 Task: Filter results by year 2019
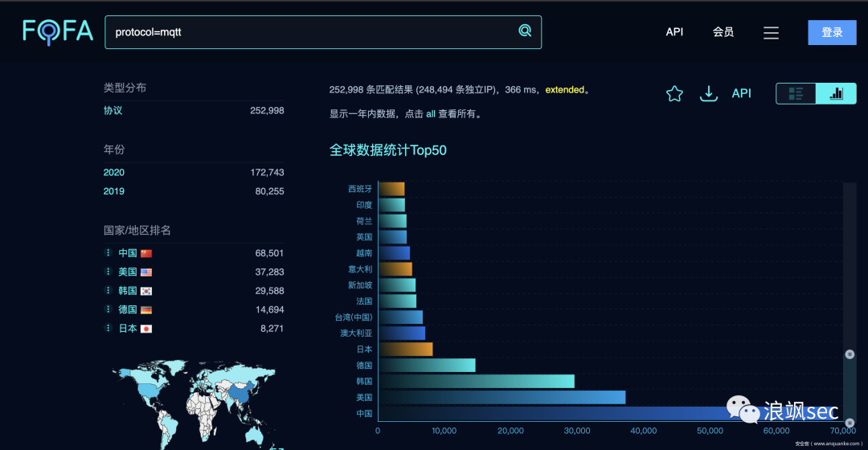click(114, 191)
